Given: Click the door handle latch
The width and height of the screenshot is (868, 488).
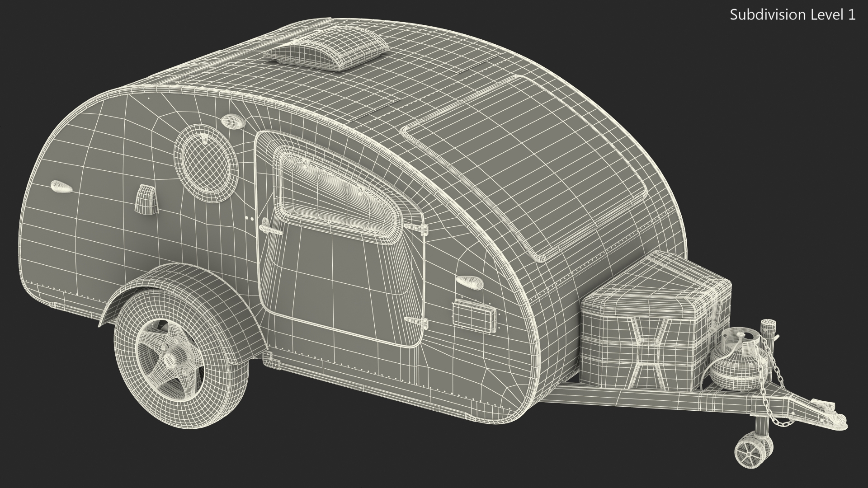Looking at the screenshot, I should click(x=270, y=229).
